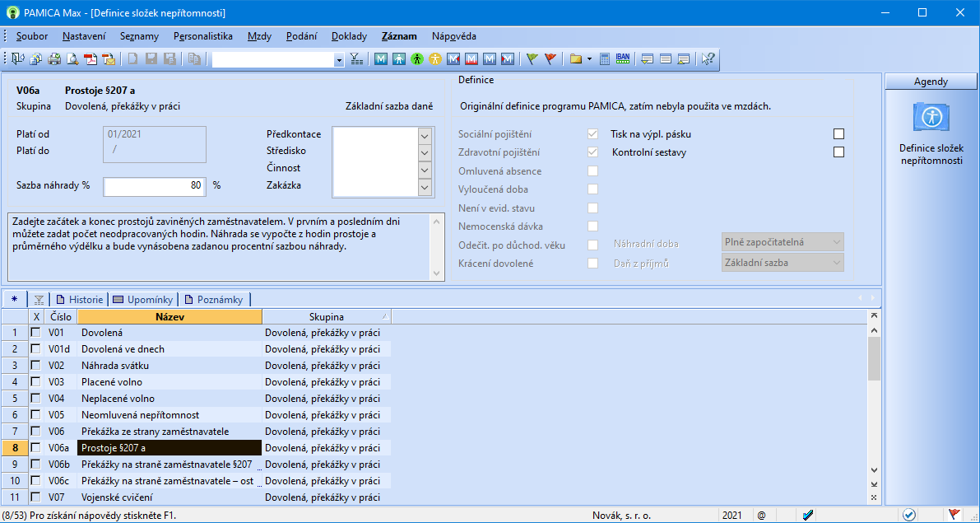Open the Náhradní doba dropdown
This screenshot has height=523, width=980.
782,242
